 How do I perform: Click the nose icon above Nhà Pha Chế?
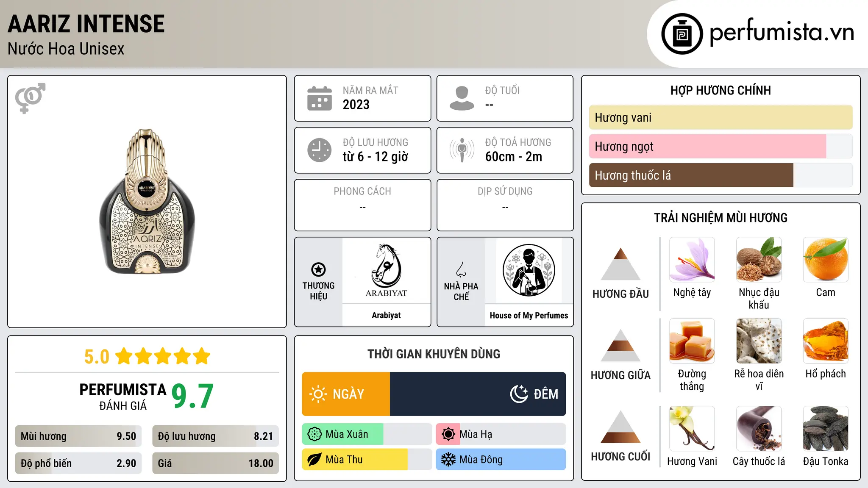tap(461, 269)
